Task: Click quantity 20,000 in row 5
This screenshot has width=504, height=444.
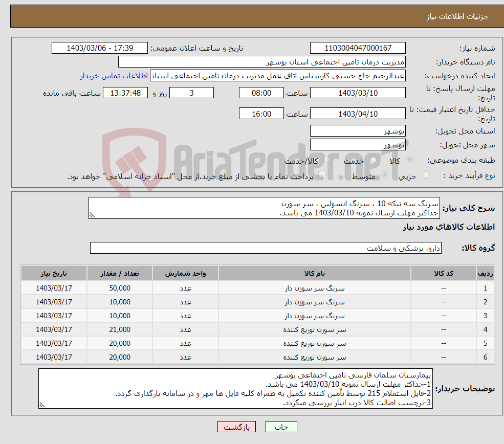Action: pyautogui.click(x=120, y=343)
